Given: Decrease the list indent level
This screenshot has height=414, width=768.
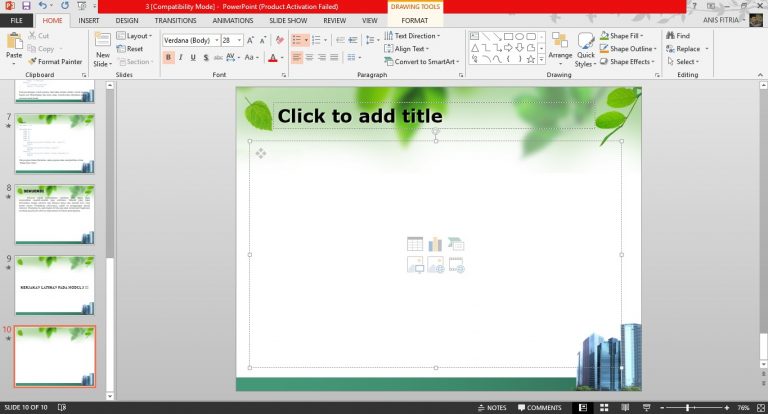Looking at the screenshot, I should point(340,40).
